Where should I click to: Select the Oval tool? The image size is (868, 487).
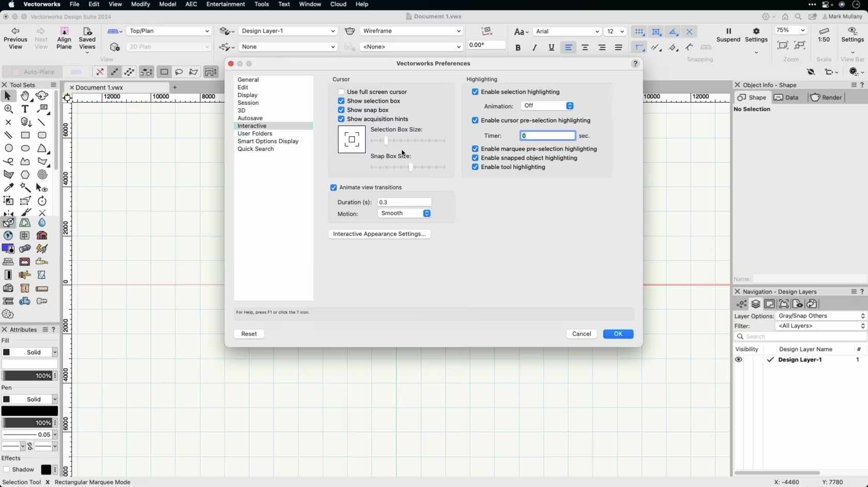(25, 148)
